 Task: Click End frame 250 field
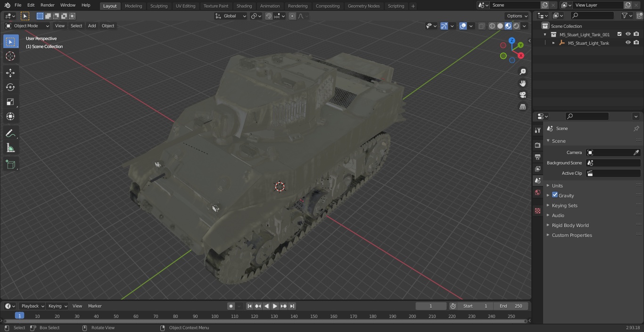point(511,306)
